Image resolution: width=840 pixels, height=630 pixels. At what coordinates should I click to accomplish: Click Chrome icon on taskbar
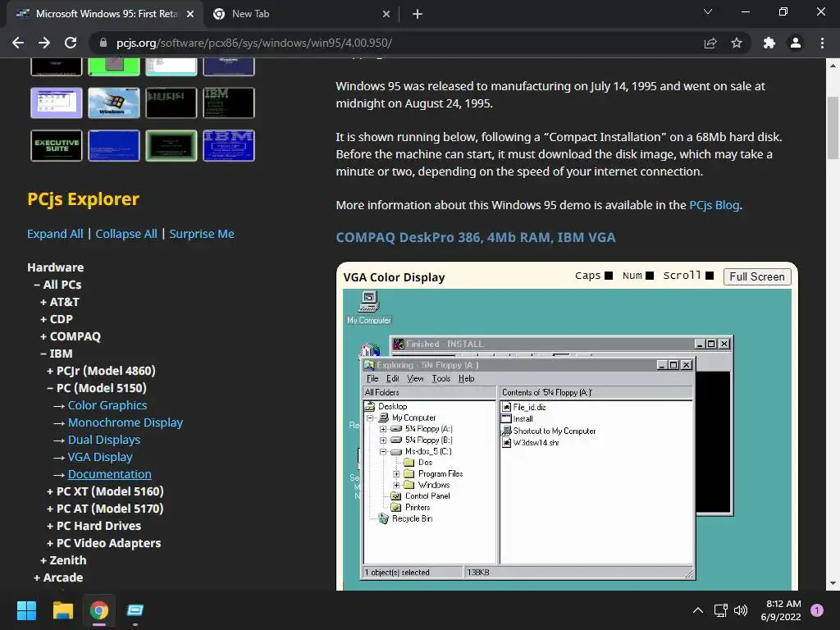tap(99, 610)
